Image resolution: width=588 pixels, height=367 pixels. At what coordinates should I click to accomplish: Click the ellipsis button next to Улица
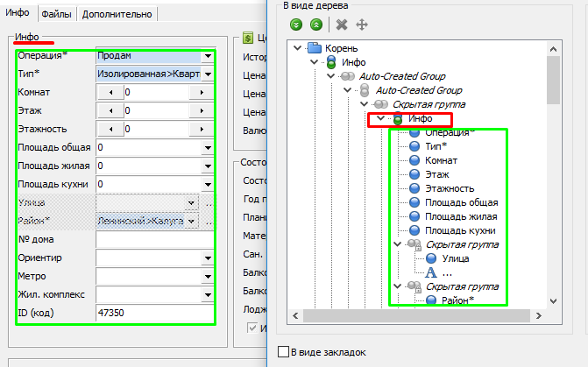(x=209, y=203)
